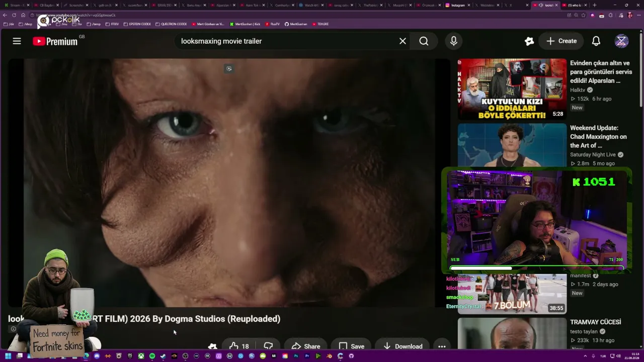Open a new browser tab

coord(594,5)
